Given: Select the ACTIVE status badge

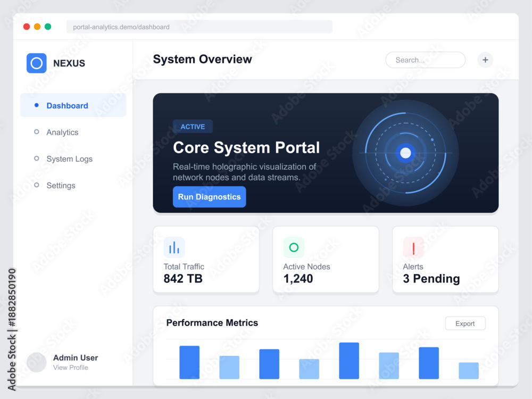Looking at the screenshot, I should [193, 127].
